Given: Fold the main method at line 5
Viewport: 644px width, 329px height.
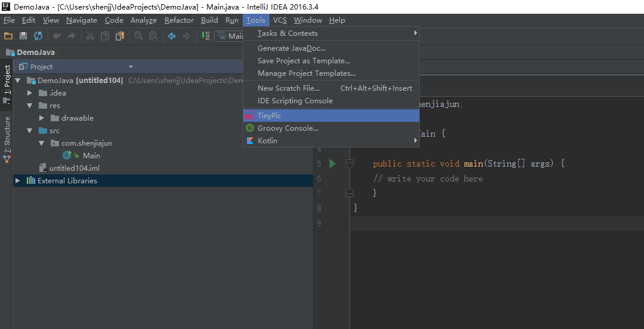Looking at the screenshot, I should (349, 164).
